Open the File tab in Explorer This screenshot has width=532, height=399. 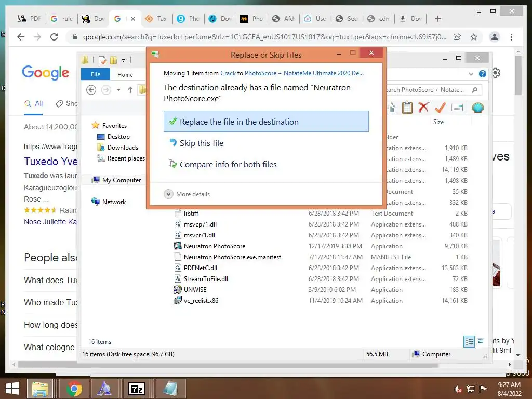pyautogui.click(x=96, y=74)
